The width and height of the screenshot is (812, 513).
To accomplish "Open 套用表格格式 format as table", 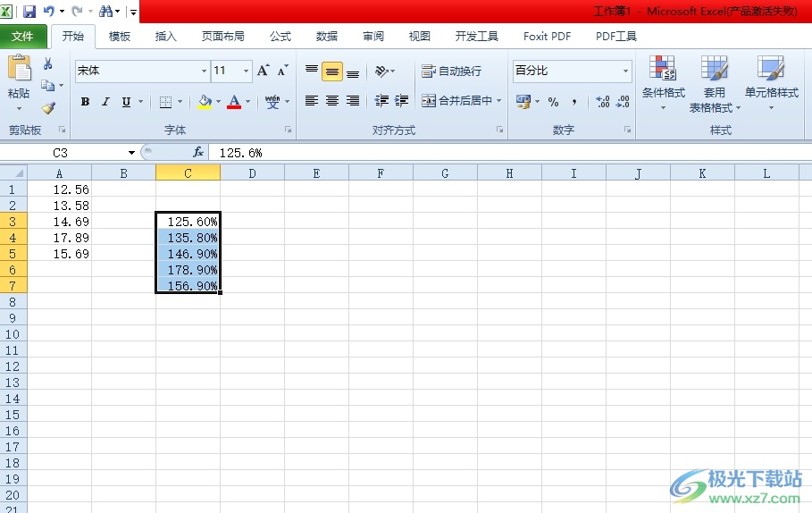I will [715, 84].
